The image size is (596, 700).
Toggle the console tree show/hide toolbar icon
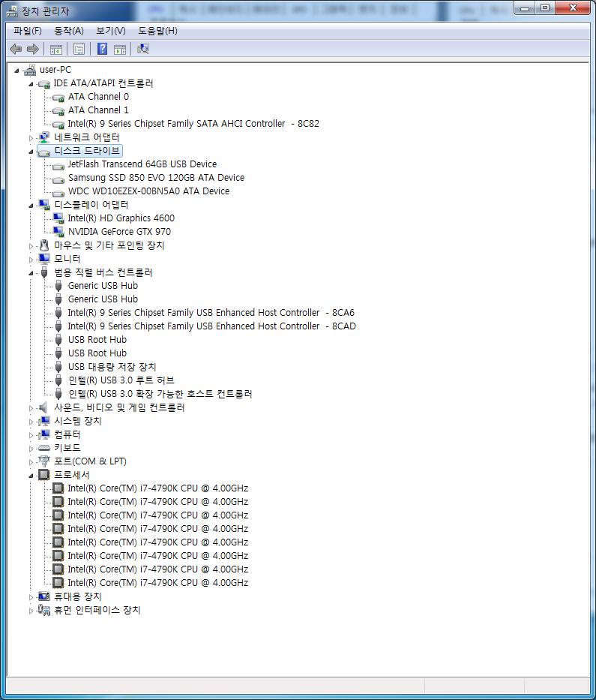click(x=55, y=49)
